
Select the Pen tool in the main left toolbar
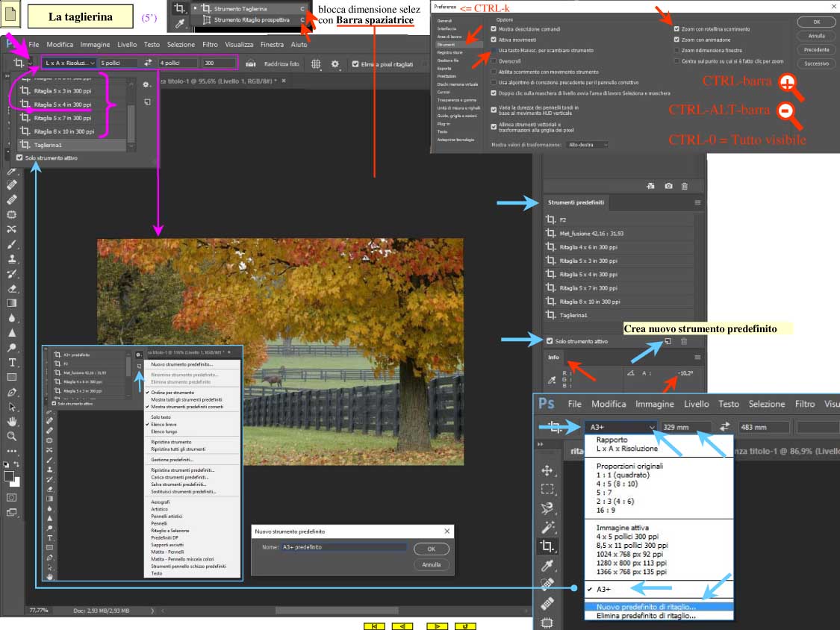click(x=12, y=392)
